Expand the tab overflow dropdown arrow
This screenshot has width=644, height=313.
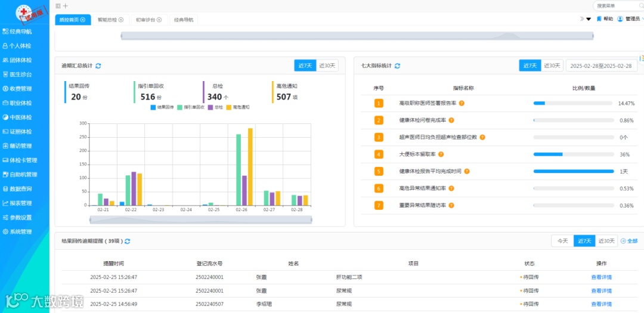coord(589,19)
